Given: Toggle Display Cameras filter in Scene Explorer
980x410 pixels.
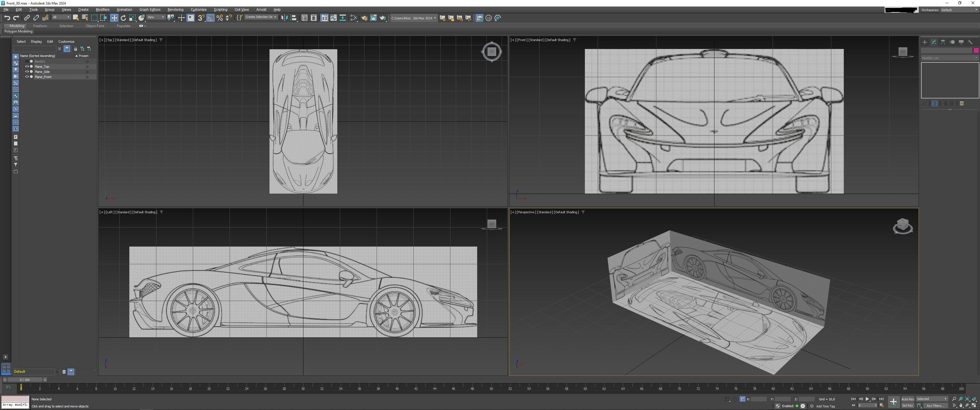Looking at the screenshot, I should pos(16,76).
